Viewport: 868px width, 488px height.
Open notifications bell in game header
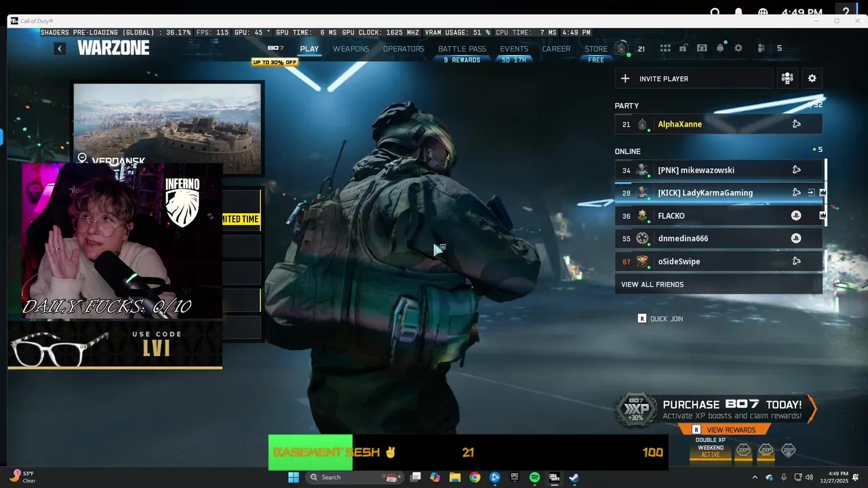[x=720, y=48]
